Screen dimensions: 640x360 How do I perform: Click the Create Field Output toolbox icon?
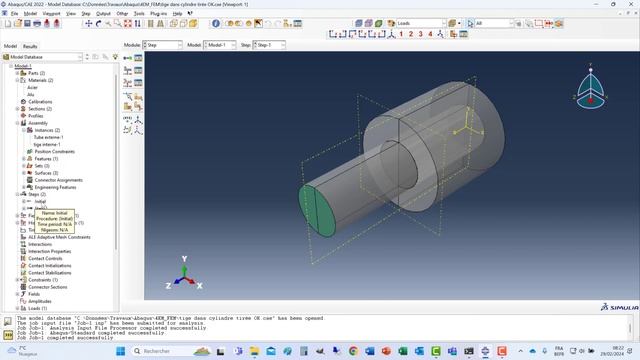128,71
